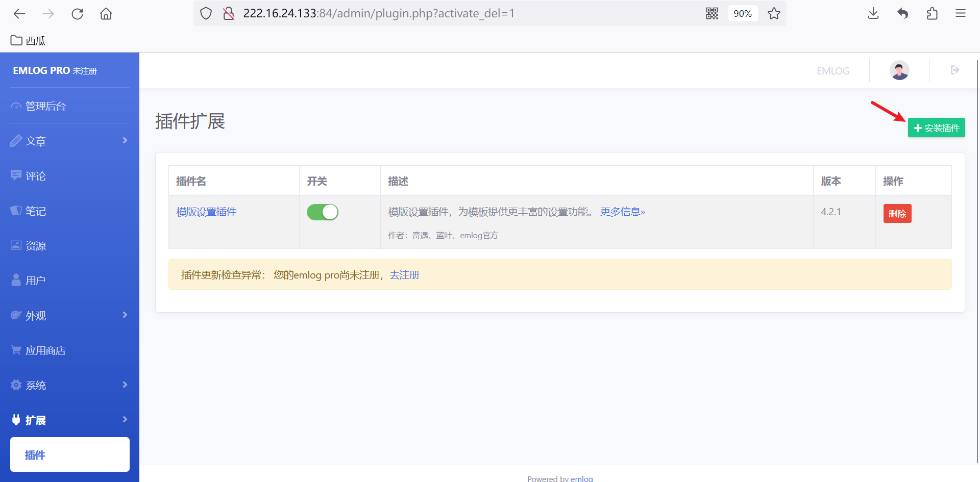Click the notes icon beside 笔记
This screenshot has height=482, width=980.
pyautogui.click(x=16, y=211)
